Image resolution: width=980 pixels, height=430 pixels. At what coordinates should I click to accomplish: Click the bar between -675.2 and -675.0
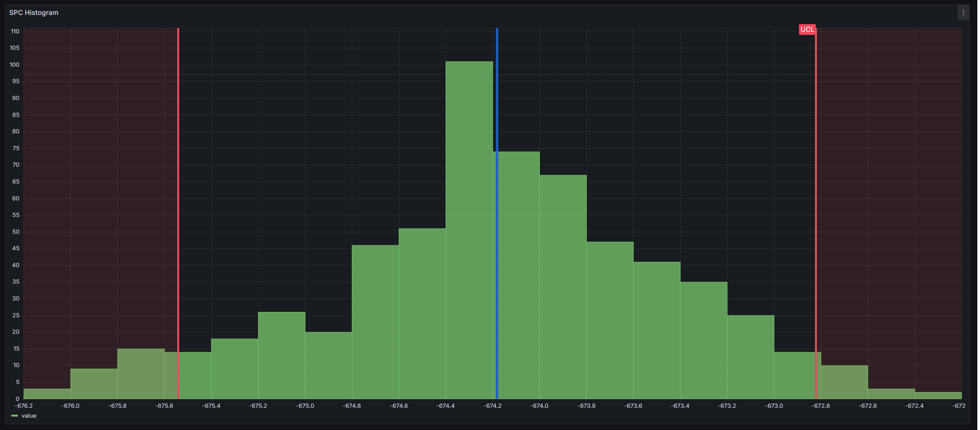[x=282, y=356]
